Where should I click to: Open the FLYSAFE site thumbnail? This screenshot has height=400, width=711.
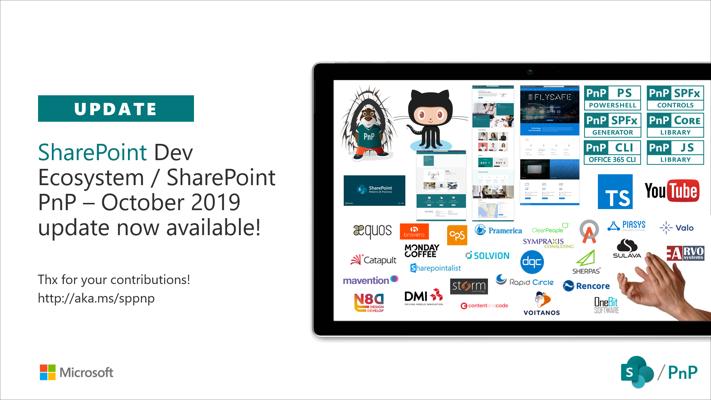click(550, 145)
